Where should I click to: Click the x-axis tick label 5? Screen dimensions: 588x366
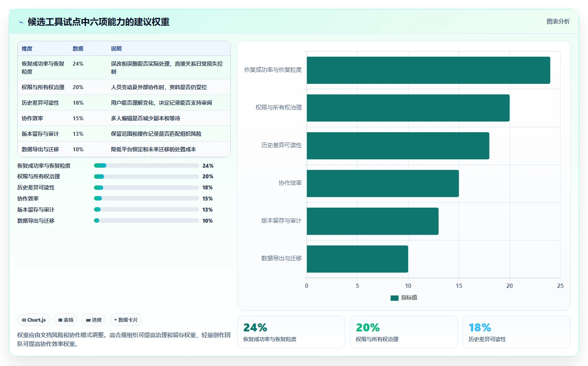tap(357, 286)
